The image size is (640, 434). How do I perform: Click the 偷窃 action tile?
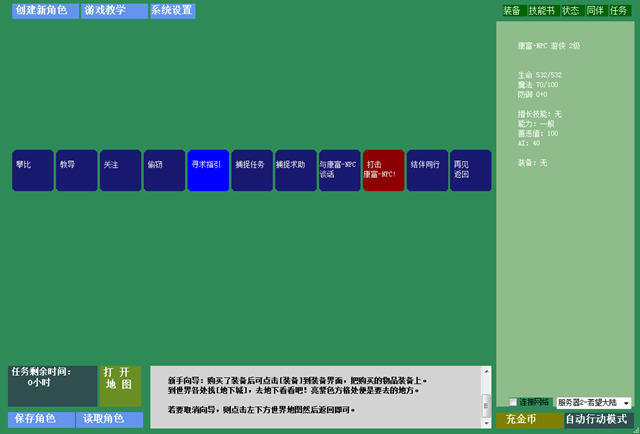164,170
